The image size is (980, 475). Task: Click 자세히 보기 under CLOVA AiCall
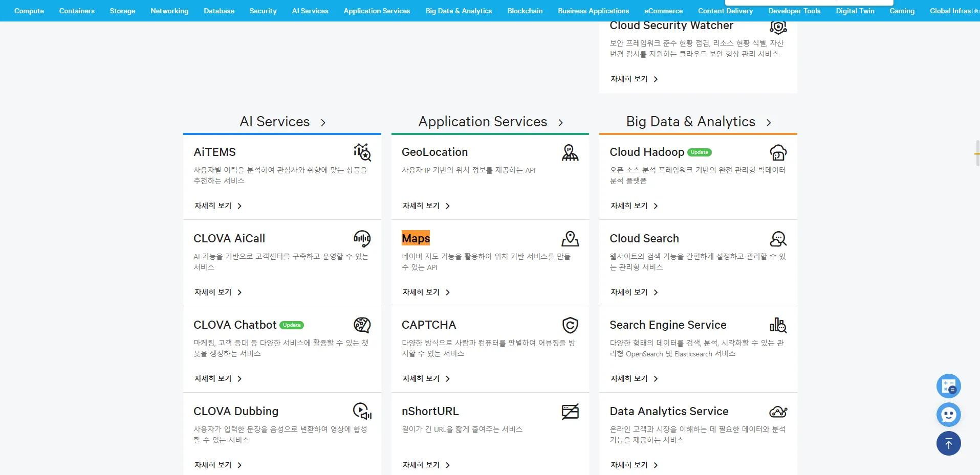tap(218, 292)
